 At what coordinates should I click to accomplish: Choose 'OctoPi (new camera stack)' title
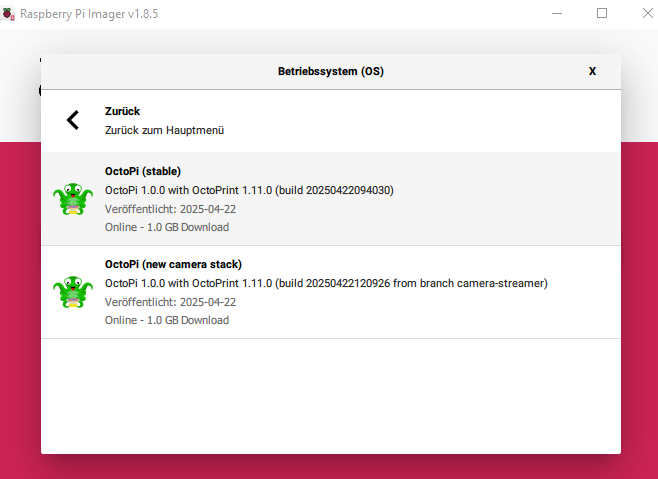tap(173, 264)
